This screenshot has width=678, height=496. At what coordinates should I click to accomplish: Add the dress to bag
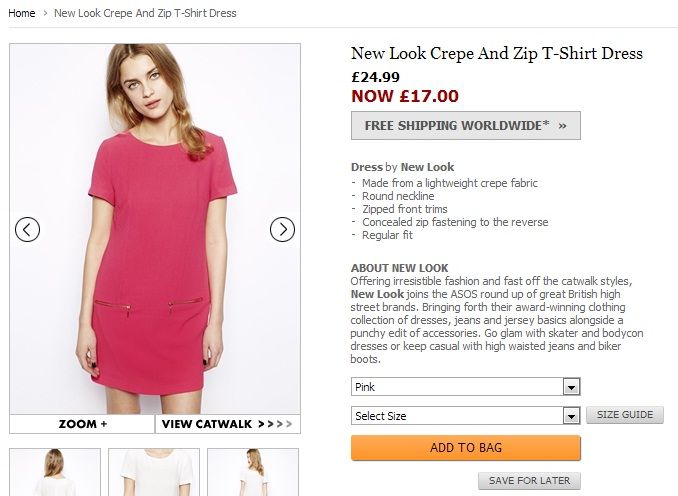[465, 448]
